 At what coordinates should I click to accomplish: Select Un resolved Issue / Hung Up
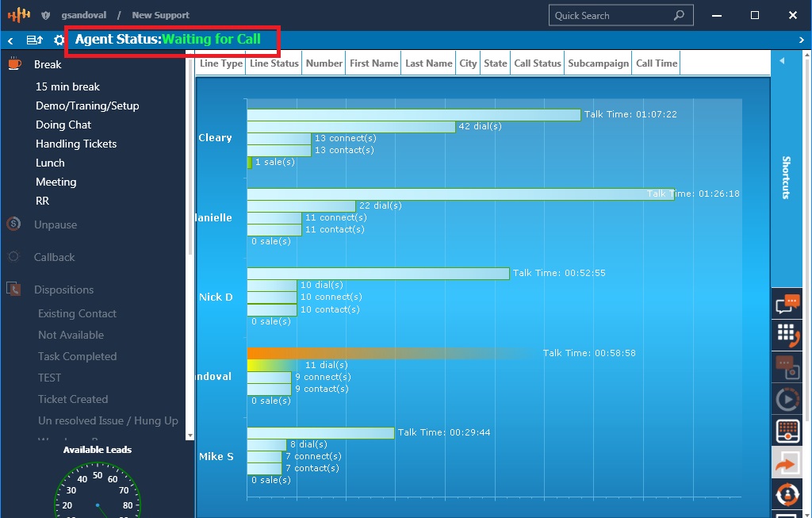108,420
